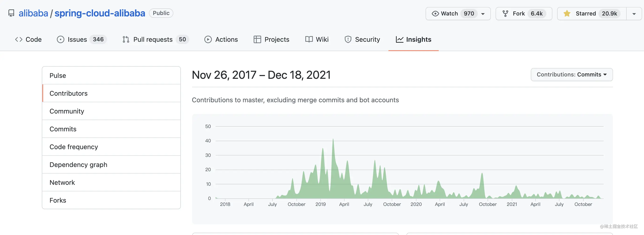Click the Projects table icon

pos(257,39)
